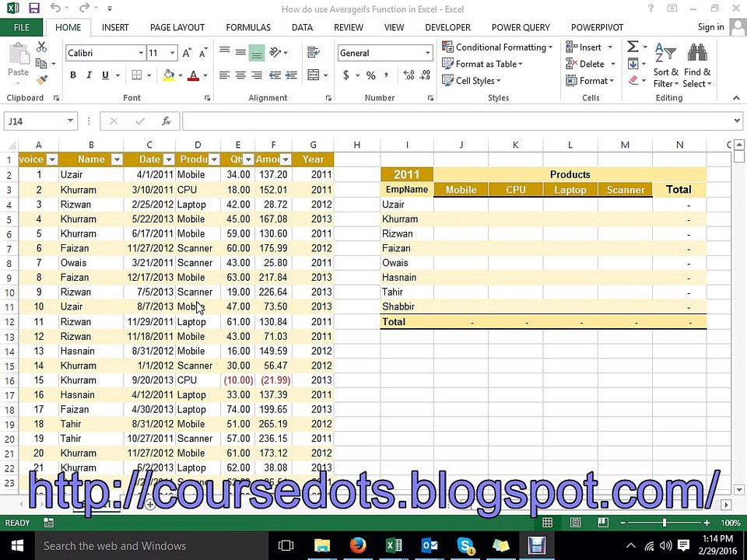Click the Accounting Number Format dollar icon
747x560 pixels.
click(345, 75)
